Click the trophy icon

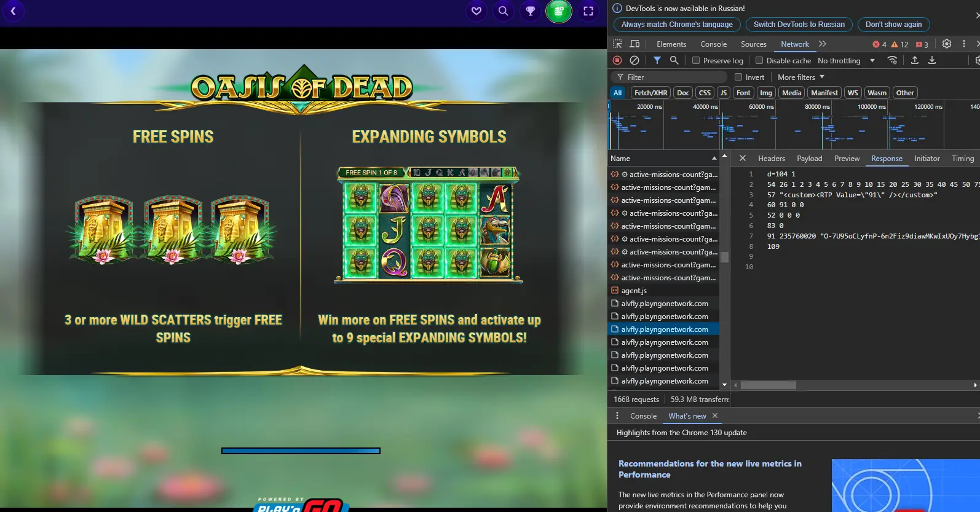coord(530,11)
